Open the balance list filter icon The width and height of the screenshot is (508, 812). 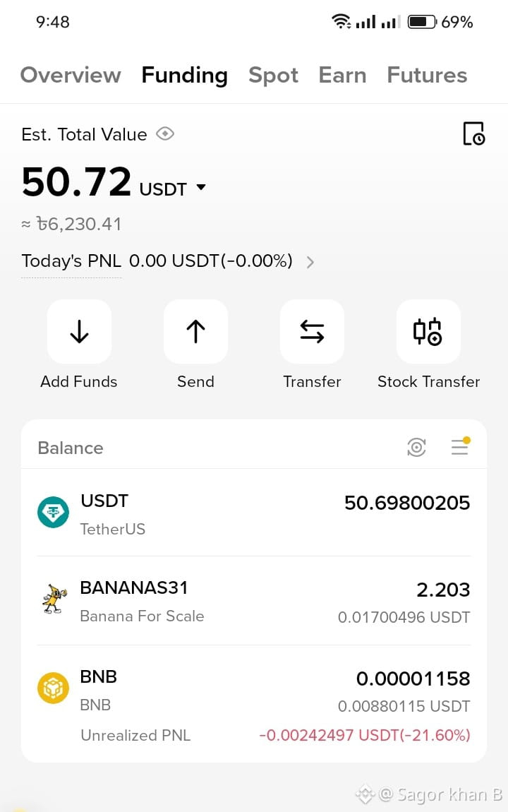[460, 446]
